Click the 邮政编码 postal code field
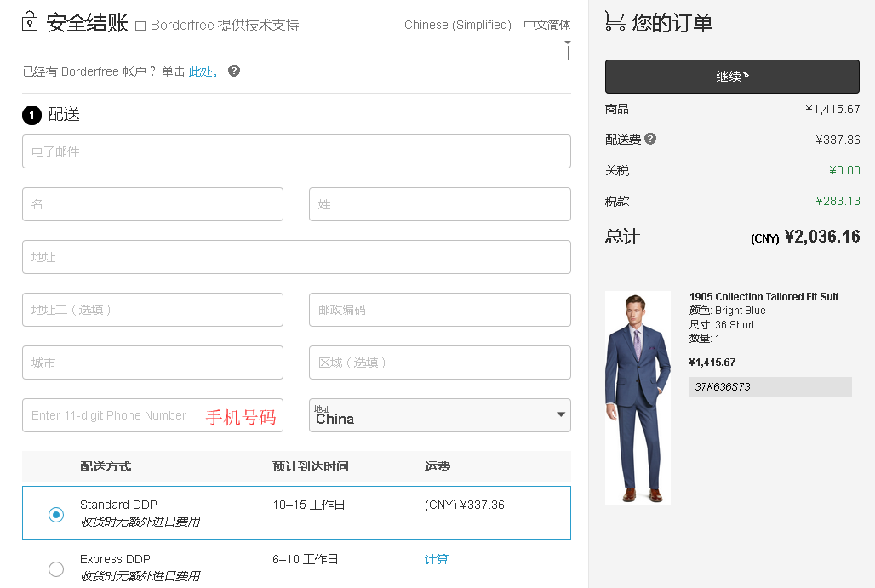Image resolution: width=875 pixels, height=588 pixels. (439, 310)
